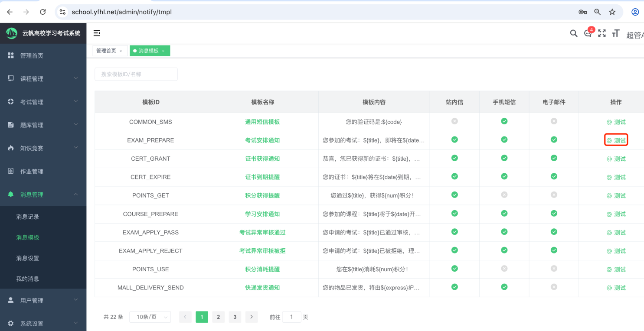Open the 10条/页 page size dropdown
The image size is (644, 331).
pyautogui.click(x=150, y=317)
